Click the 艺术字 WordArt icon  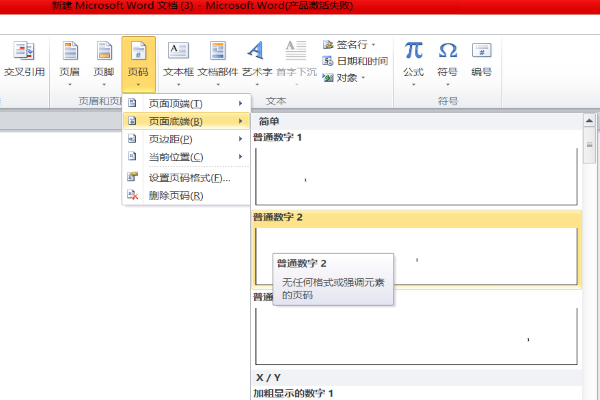pyautogui.click(x=256, y=51)
